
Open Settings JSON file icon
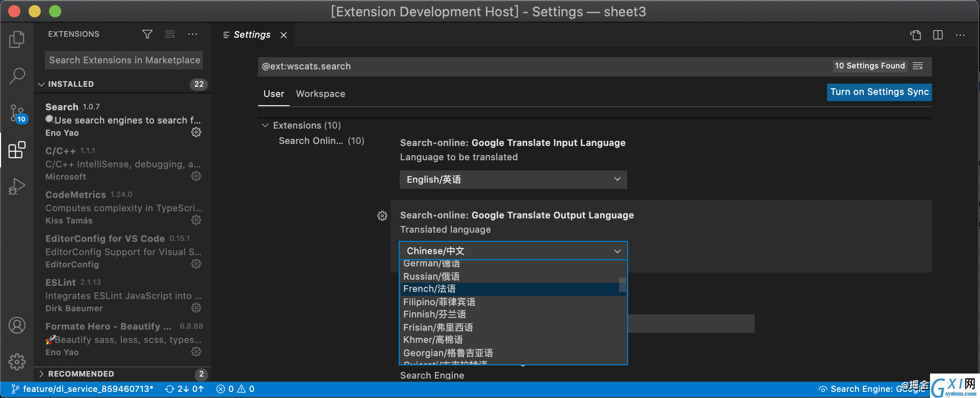[x=916, y=35]
